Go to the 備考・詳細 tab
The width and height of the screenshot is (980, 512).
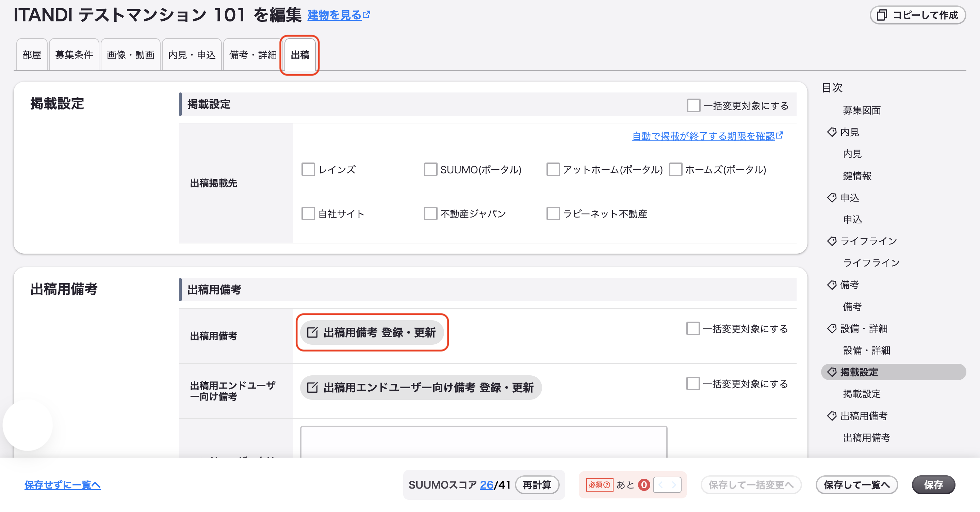click(x=252, y=55)
